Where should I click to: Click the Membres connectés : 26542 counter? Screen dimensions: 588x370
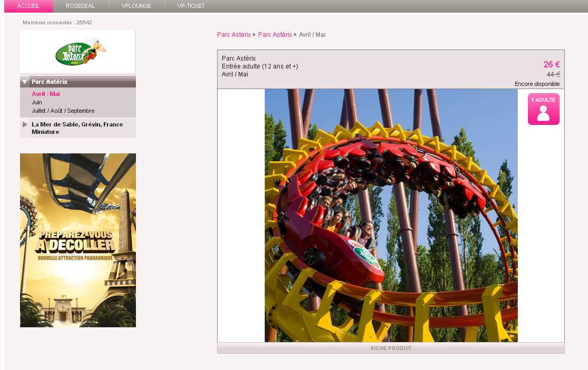57,23
